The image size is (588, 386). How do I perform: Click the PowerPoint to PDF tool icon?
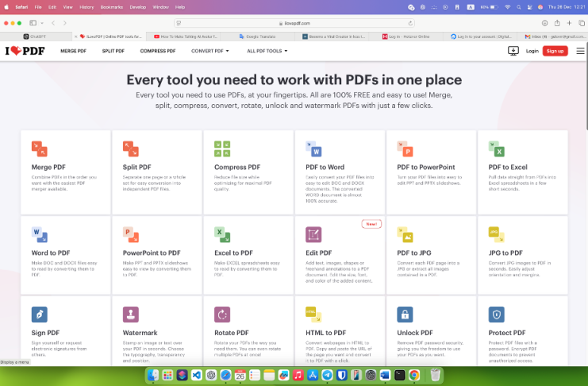pyautogui.click(x=130, y=234)
